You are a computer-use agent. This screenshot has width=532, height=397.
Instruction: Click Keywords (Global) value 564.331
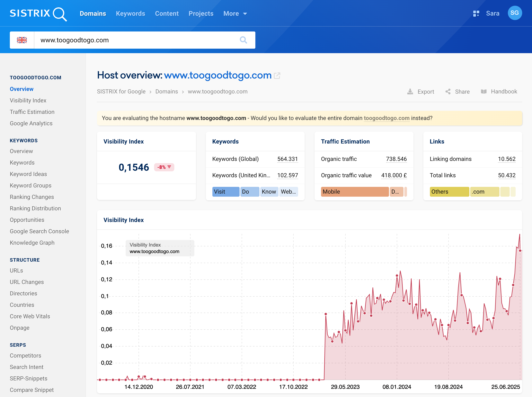(287, 159)
